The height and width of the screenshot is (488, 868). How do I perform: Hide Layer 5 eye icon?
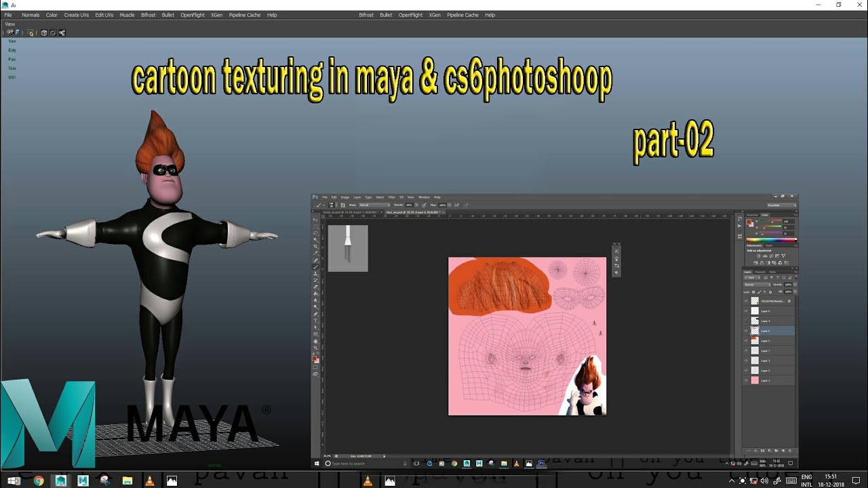click(746, 341)
